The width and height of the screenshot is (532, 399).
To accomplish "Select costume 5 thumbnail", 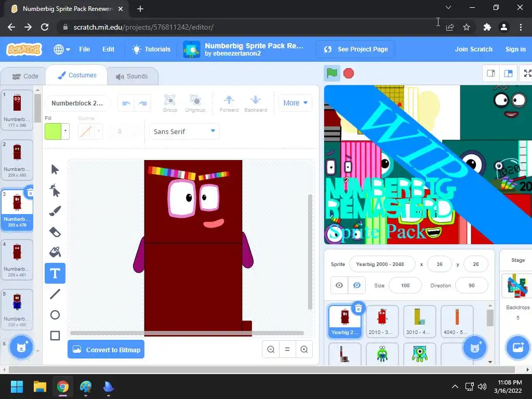I will [x=17, y=309].
